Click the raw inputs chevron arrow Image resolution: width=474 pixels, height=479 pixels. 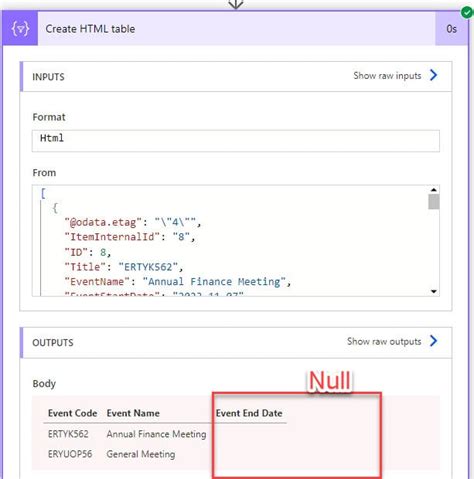pyautogui.click(x=433, y=75)
